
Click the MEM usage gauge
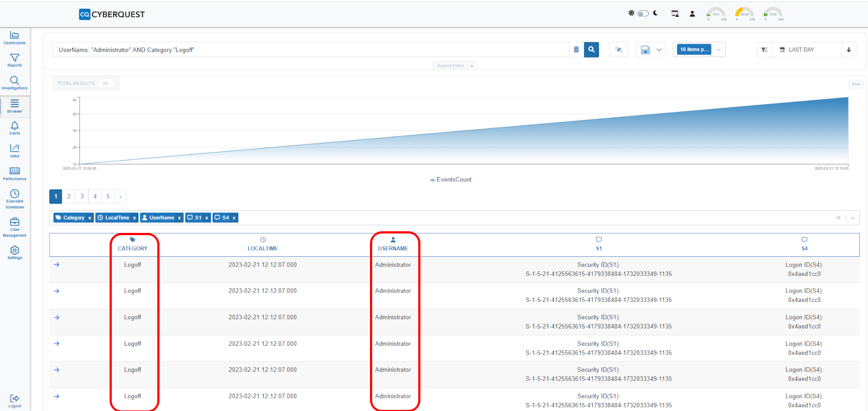click(744, 14)
